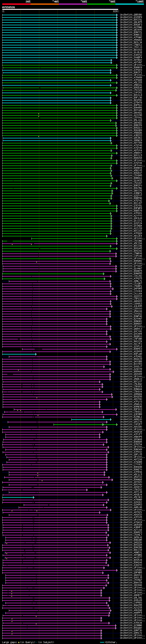
Task: Click hit label UniRef100_Q54T02
Action: 131,477
